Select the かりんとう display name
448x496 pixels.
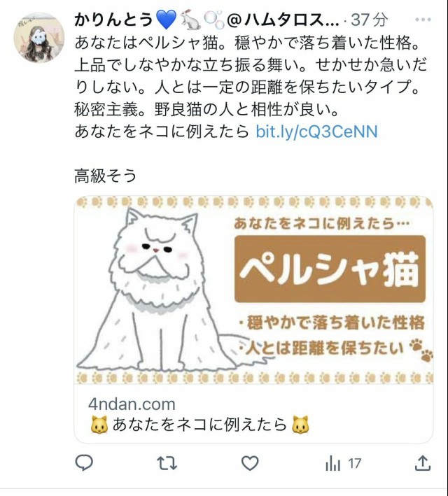114,20
